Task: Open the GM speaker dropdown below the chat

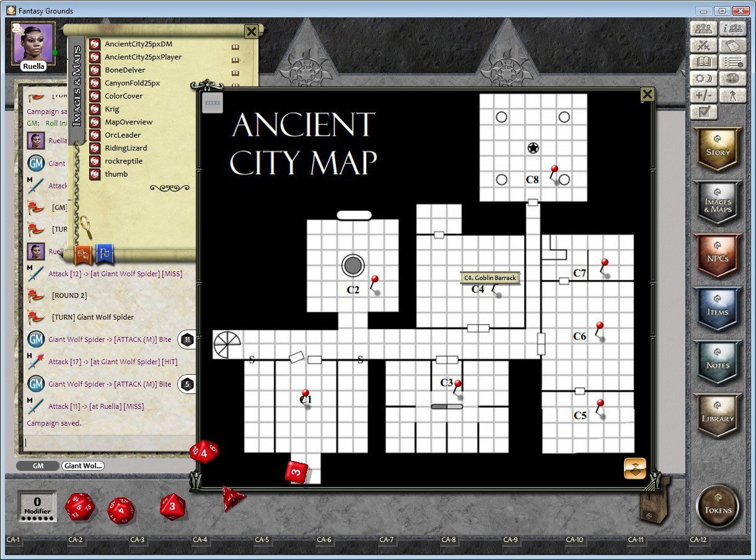Action: 37,465
